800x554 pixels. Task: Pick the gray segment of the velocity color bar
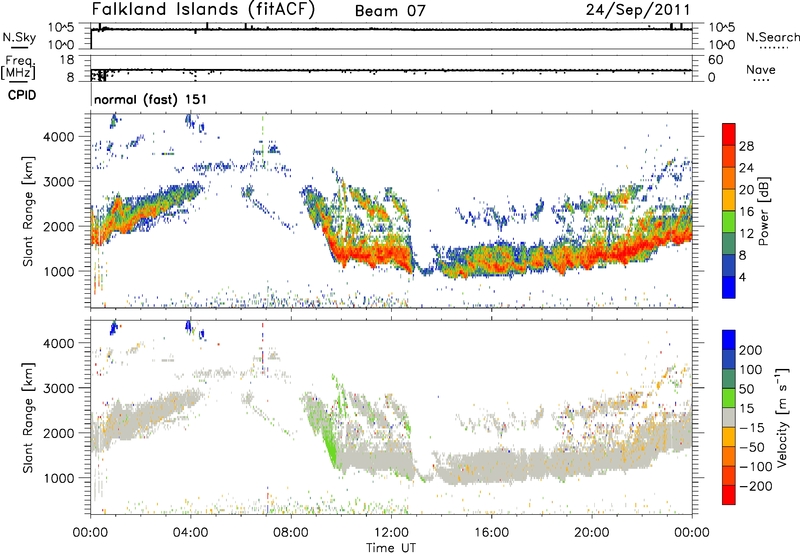729,418
